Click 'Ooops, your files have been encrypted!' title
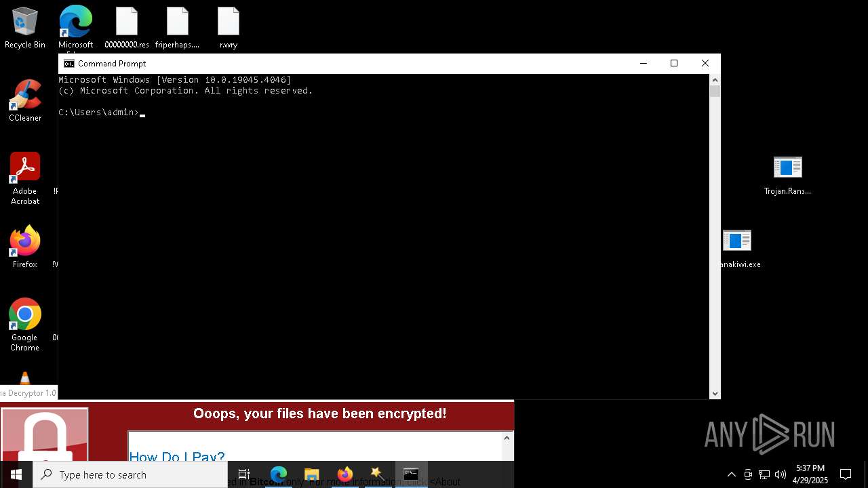The image size is (868, 488). click(319, 413)
